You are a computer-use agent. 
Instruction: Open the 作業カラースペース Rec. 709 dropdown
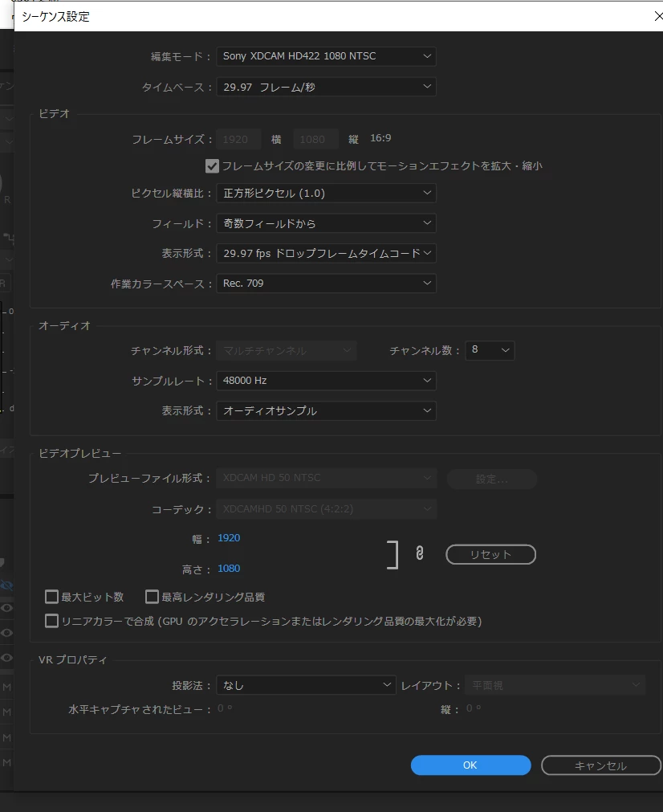[x=326, y=284]
